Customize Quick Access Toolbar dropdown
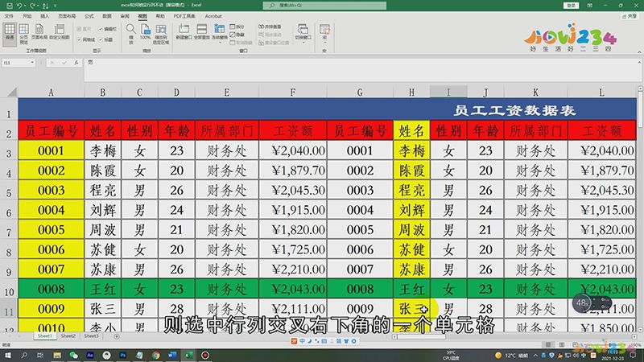644x362 pixels. pos(55,6)
